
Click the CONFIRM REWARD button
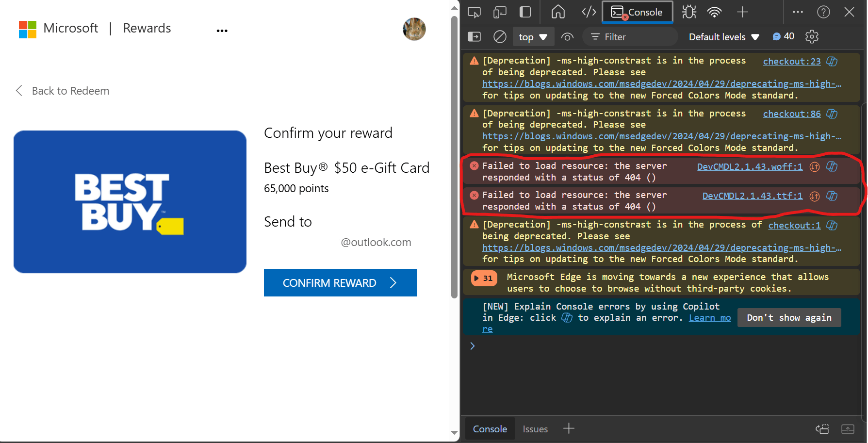[x=341, y=283]
